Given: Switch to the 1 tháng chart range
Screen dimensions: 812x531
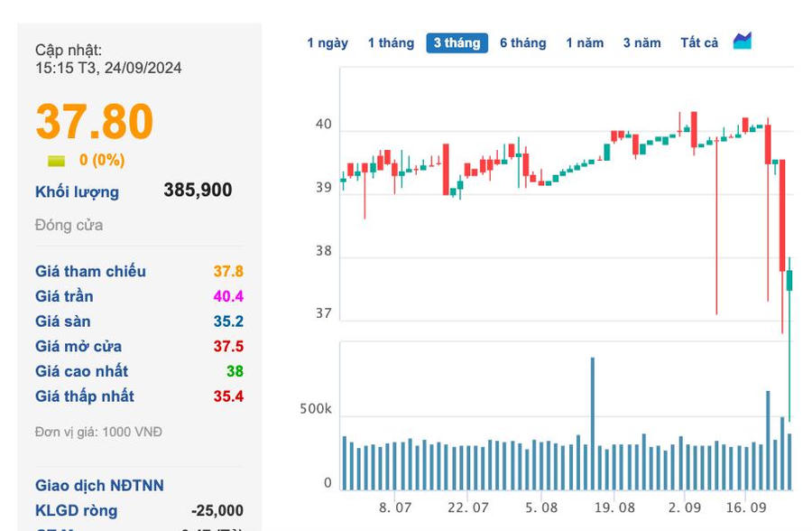Looking at the screenshot, I should [x=391, y=43].
